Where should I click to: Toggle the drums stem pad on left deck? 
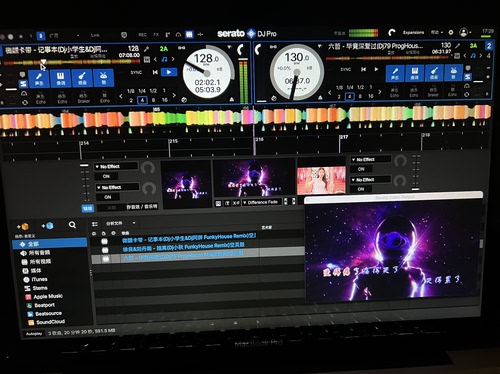tap(103, 78)
